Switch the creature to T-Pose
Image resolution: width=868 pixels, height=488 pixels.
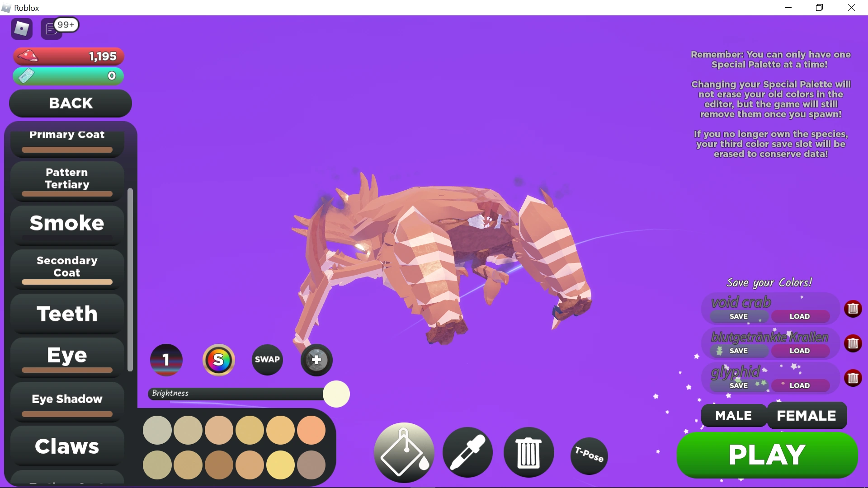pos(589,455)
